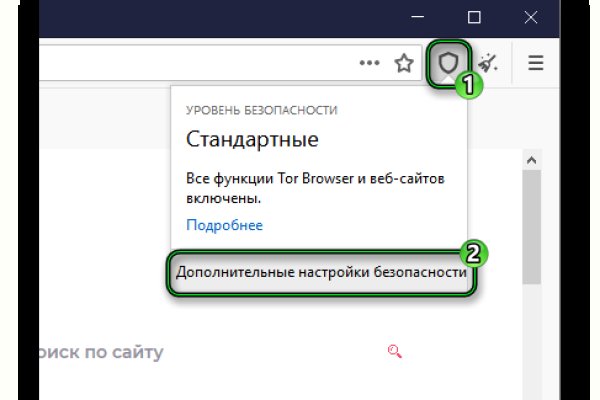Click the "Стандартные" security level heading
600x400 pixels.
pos(252,138)
